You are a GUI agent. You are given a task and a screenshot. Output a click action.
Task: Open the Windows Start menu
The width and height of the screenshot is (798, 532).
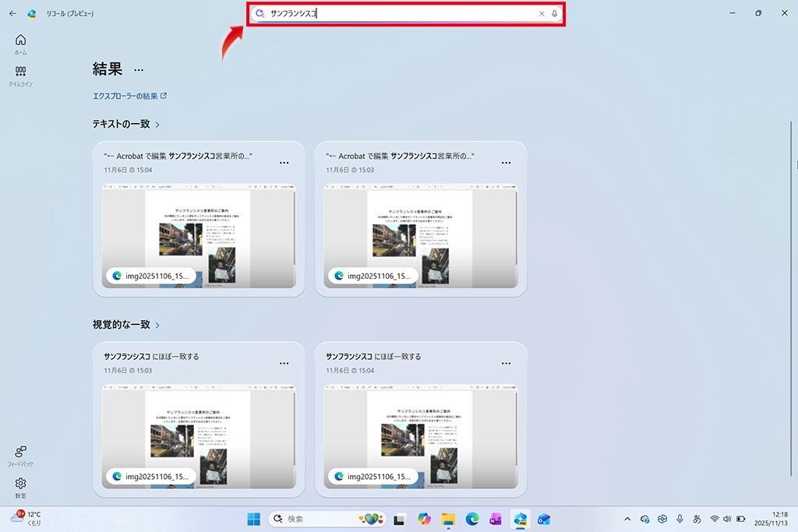pyautogui.click(x=254, y=520)
